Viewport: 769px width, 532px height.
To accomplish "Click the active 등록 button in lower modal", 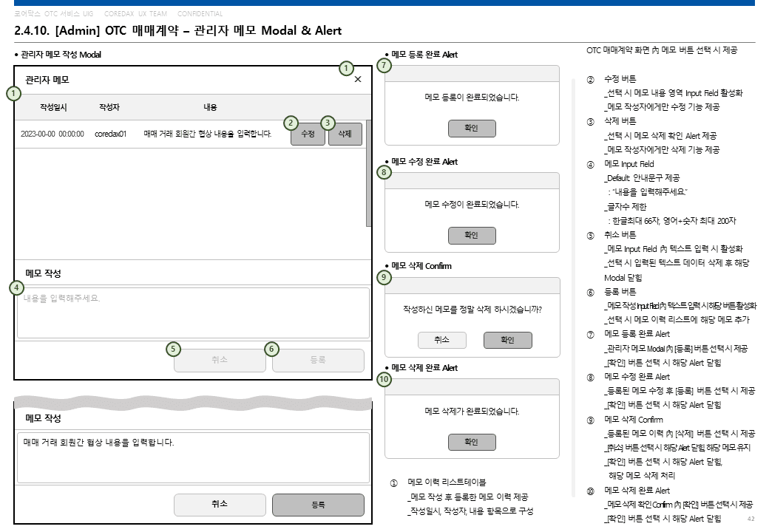I will [318, 505].
